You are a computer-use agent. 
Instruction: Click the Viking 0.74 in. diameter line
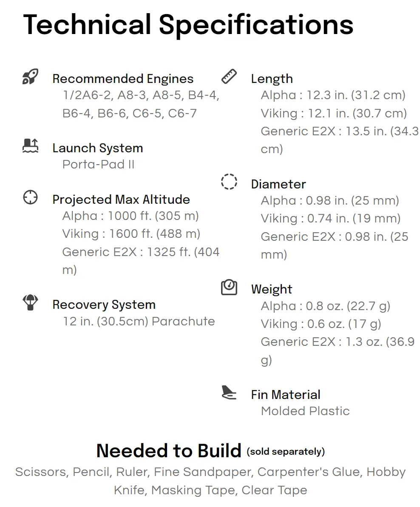tap(331, 218)
